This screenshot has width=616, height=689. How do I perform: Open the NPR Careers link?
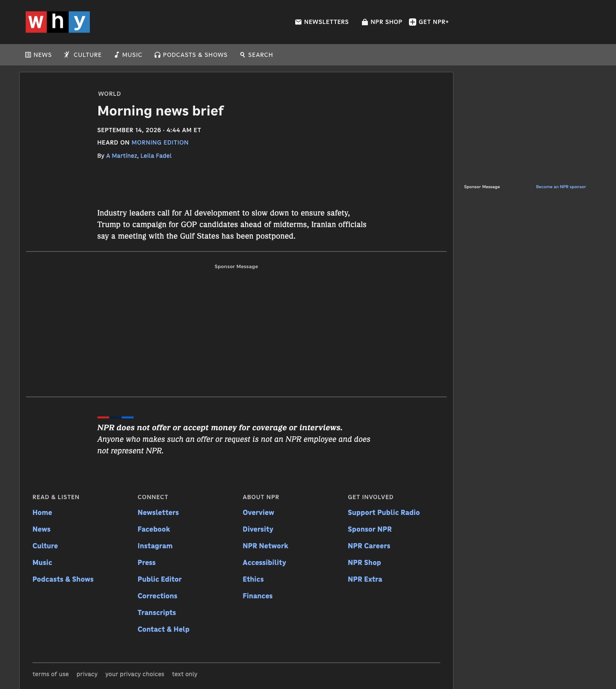point(369,546)
